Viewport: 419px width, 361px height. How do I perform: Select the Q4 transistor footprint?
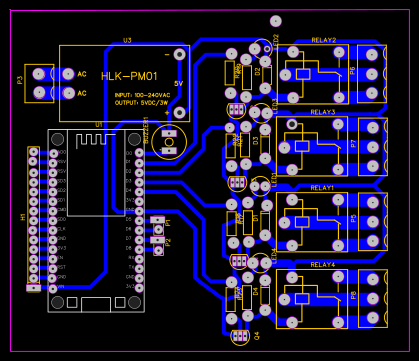pos(240,336)
